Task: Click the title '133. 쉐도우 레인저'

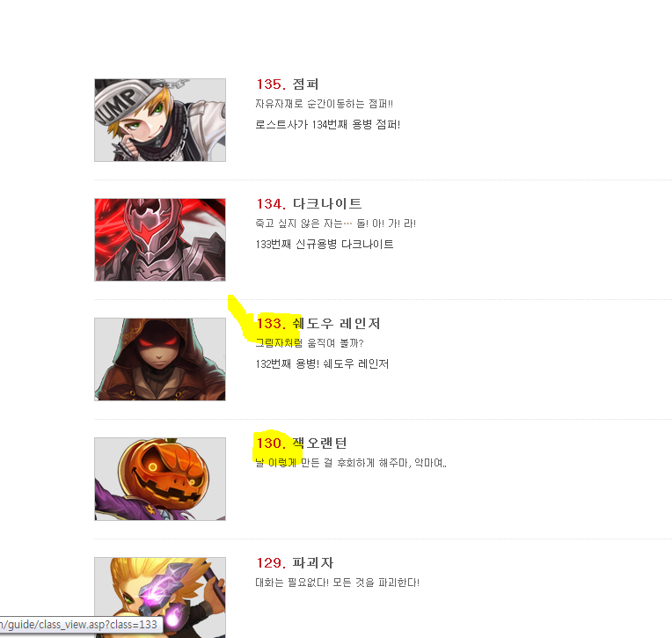Action: pyautogui.click(x=318, y=323)
